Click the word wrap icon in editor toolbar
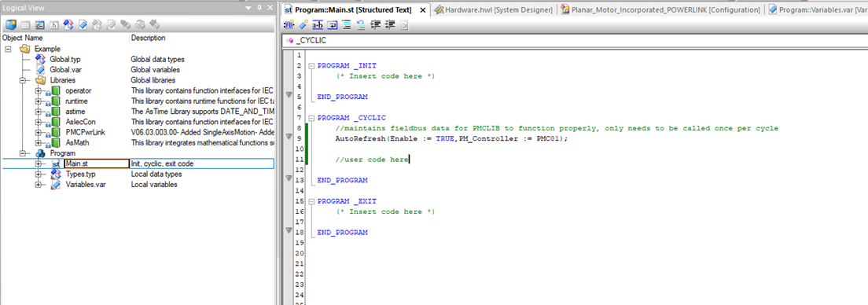868x305 pixels. click(x=332, y=25)
